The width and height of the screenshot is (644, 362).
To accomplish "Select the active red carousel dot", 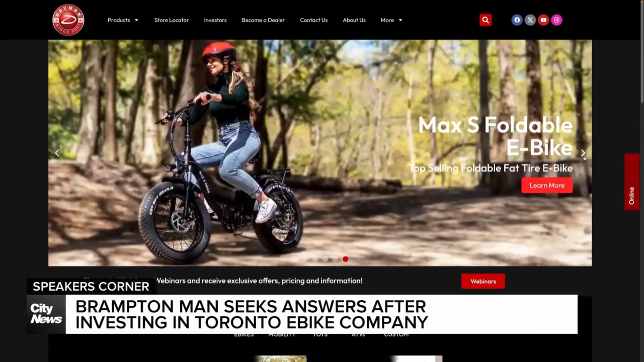I will coord(345,259).
